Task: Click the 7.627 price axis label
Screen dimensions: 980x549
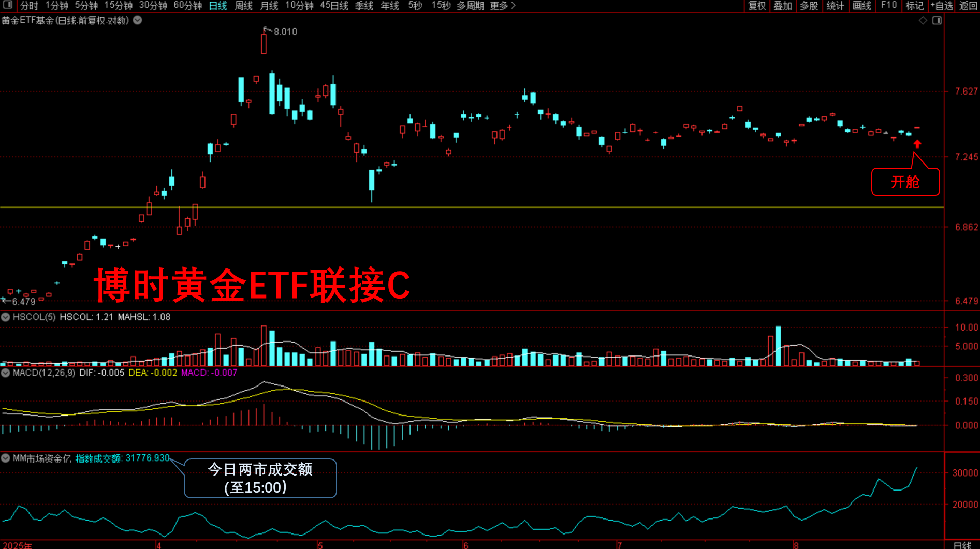Action: click(967, 92)
